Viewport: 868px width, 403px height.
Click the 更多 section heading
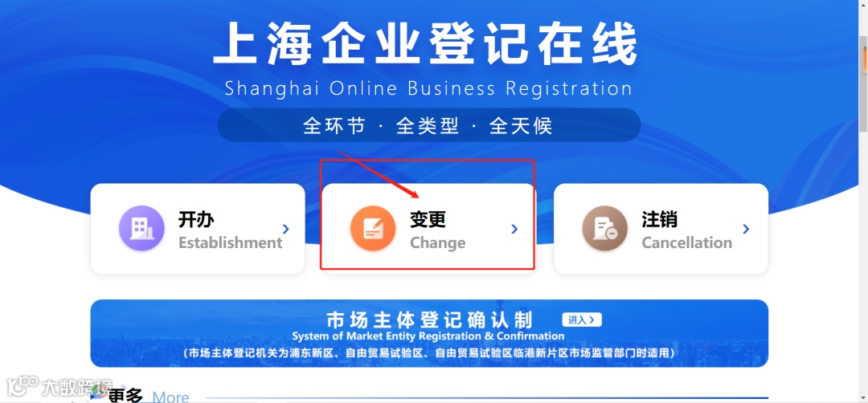(x=125, y=396)
